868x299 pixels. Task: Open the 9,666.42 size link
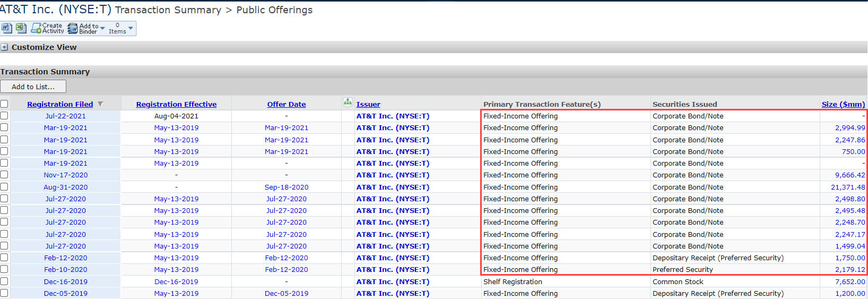[x=850, y=175]
